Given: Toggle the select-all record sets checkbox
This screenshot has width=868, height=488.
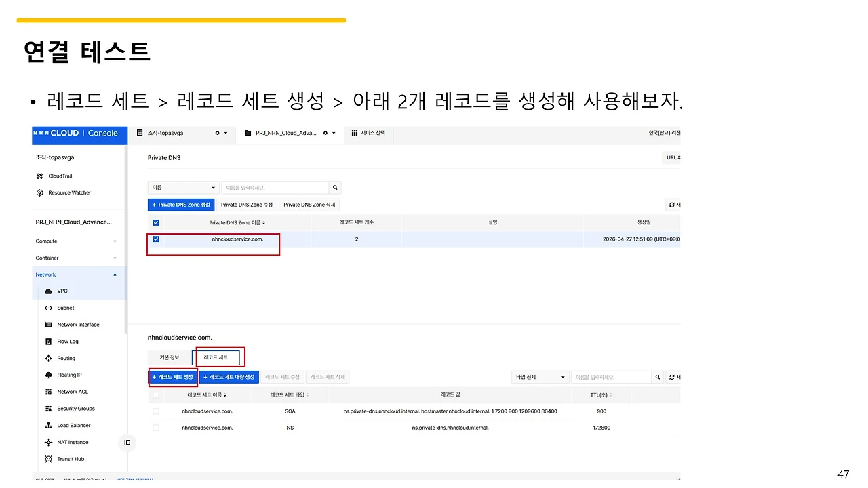Looking at the screenshot, I should tap(156, 395).
